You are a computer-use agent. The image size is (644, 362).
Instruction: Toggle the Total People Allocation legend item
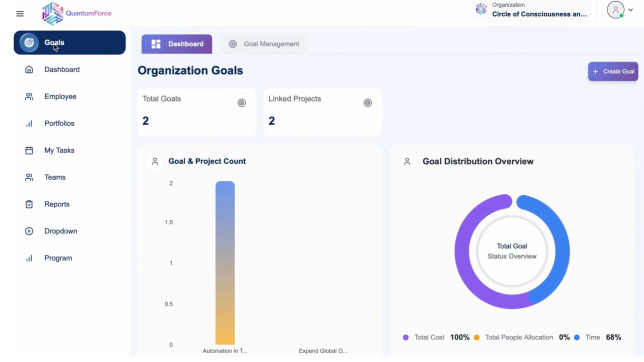518,337
